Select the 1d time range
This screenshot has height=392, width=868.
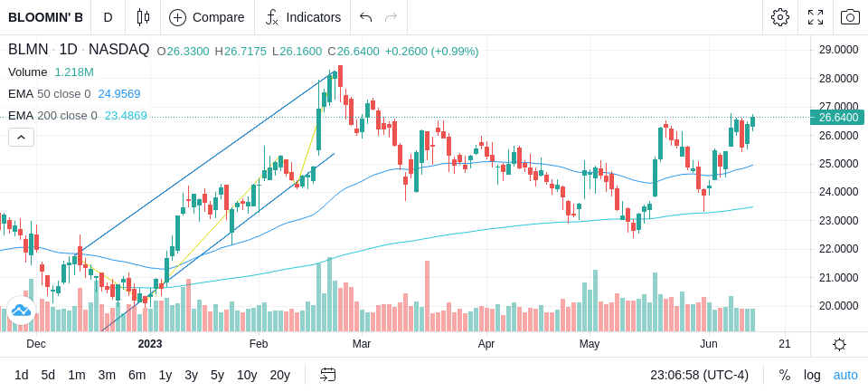(x=21, y=376)
